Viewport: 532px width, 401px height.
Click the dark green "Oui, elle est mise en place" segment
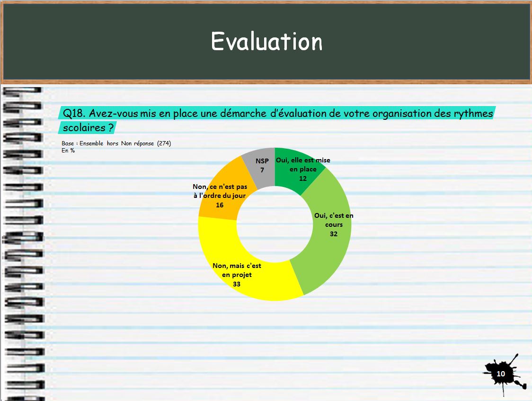click(x=303, y=155)
